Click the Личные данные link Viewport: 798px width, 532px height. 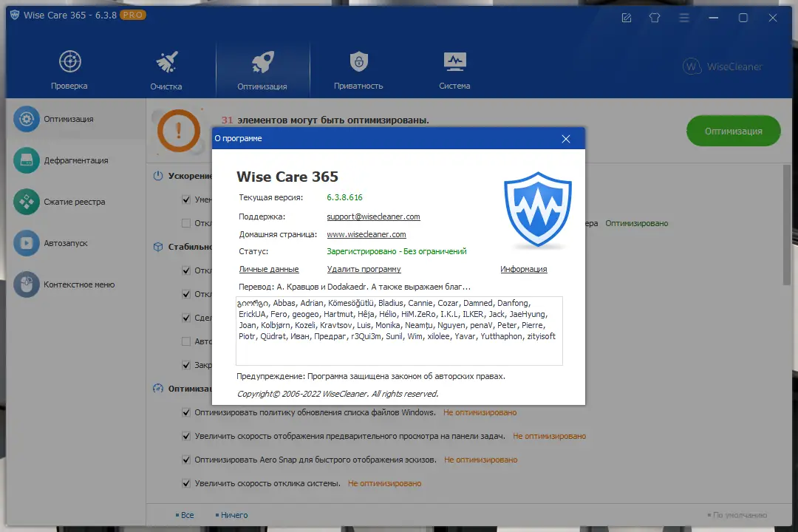click(269, 269)
